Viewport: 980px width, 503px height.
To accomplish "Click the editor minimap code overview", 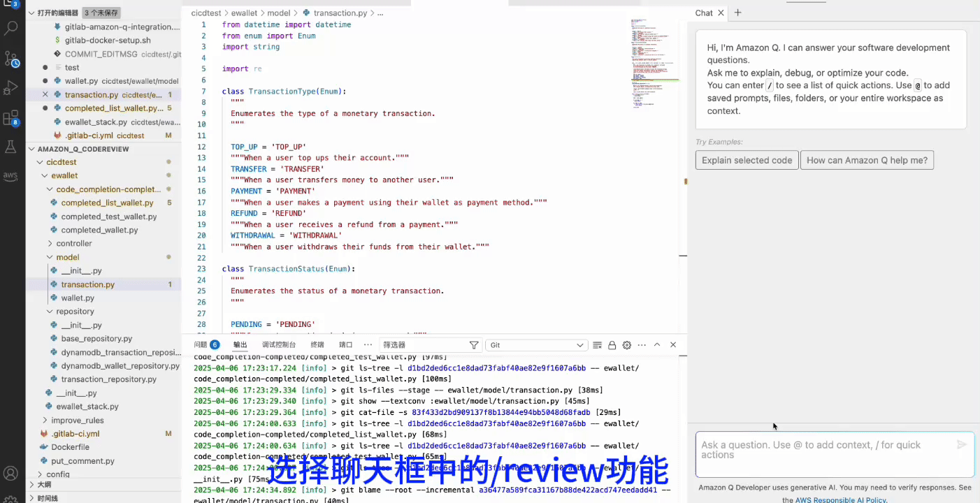I will pos(654,63).
